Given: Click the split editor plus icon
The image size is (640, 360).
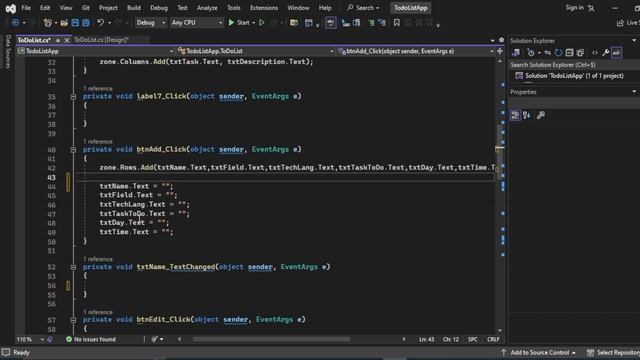Looking at the screenshot, I should tap(500, 51).
